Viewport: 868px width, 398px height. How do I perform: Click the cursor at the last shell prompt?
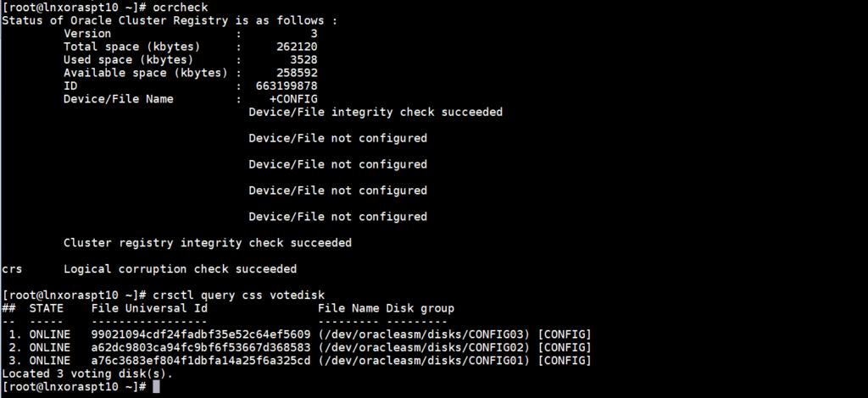pos(156,387)
